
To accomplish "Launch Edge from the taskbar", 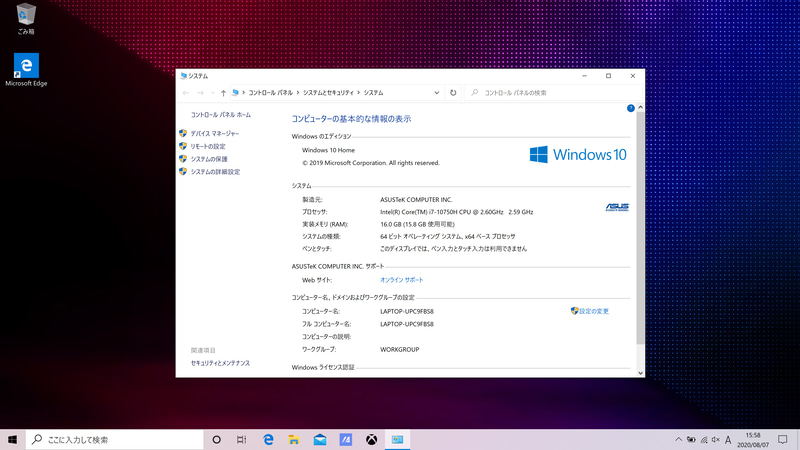I will 268,439.
